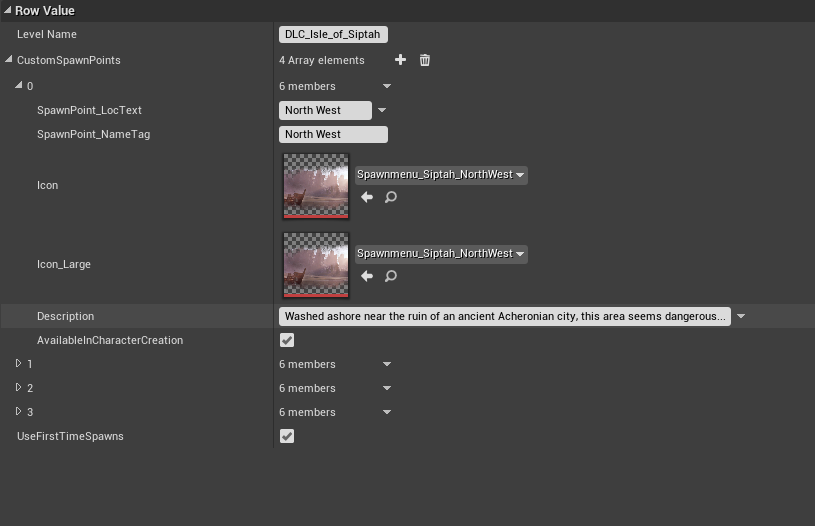815x526 pixels.
Task: Click the Icon thumbnail preview image
Action: click(x=316, y=185)
